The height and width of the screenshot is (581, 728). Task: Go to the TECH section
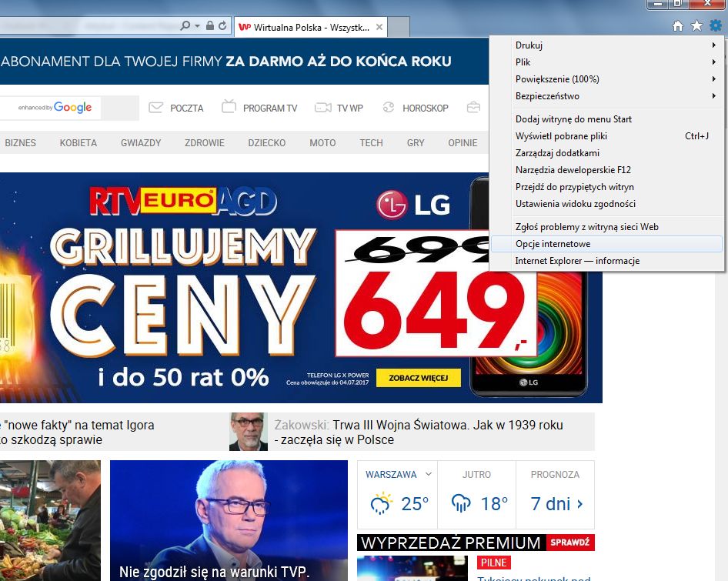click(371, 142)
